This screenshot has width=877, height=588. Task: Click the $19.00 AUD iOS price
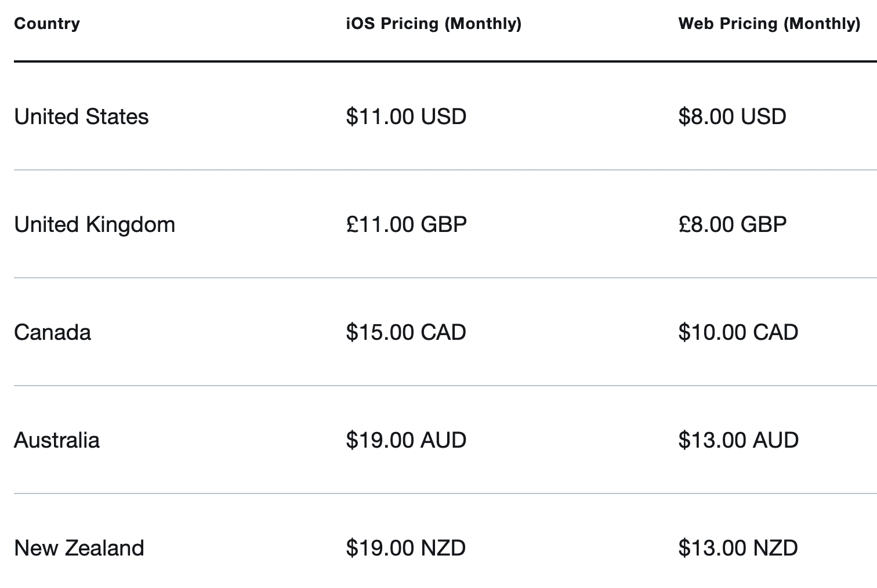(x=406, y=440)
